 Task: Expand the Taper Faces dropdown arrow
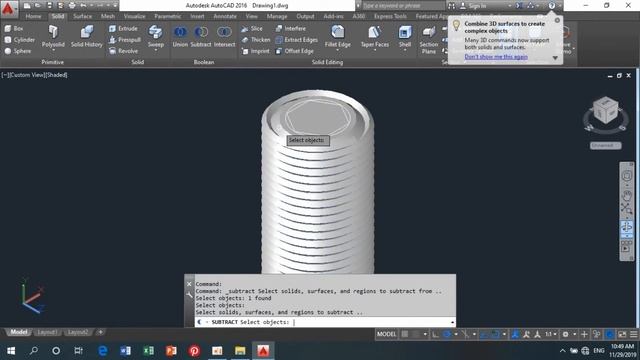tap(375, 50)
